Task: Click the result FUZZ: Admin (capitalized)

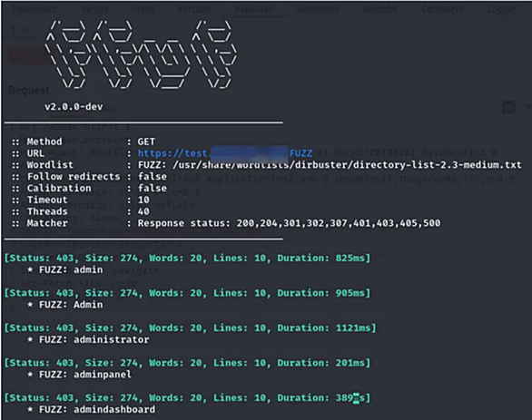Action: click(x=71, y=305)
